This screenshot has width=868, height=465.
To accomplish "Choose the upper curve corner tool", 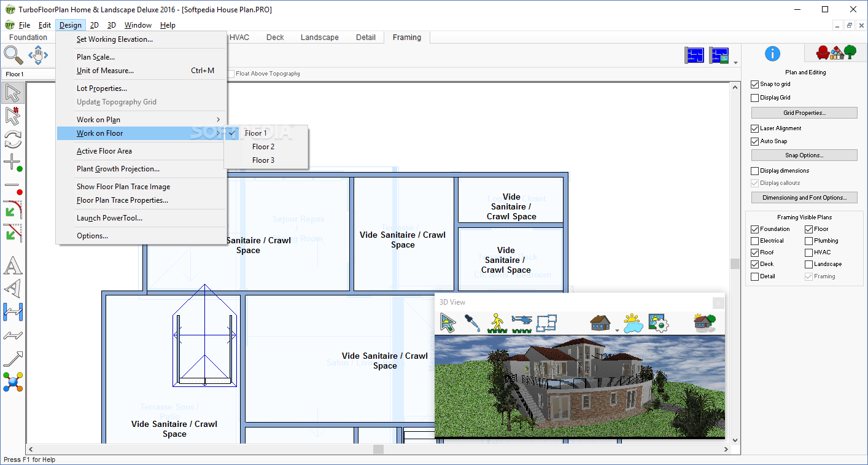I will [x=13, y=209].
